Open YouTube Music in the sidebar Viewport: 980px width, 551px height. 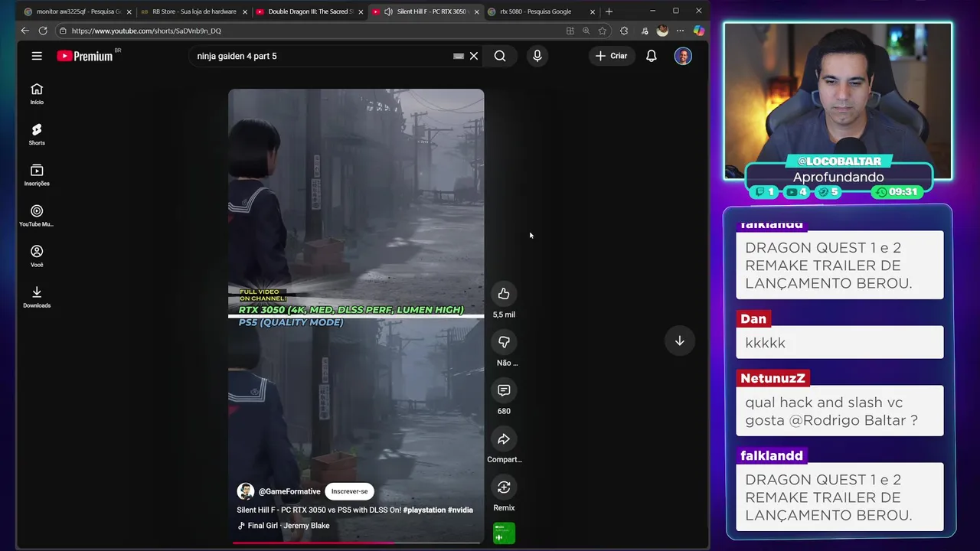point(37,216)
